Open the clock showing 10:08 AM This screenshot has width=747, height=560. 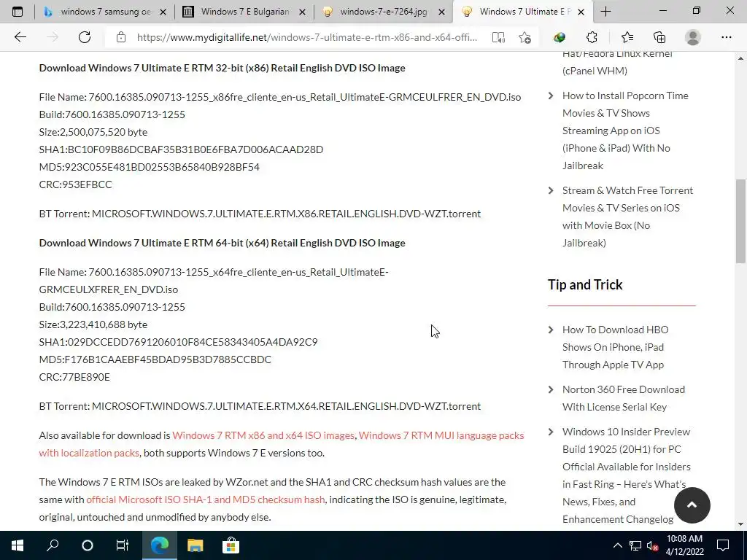[684, 545]
